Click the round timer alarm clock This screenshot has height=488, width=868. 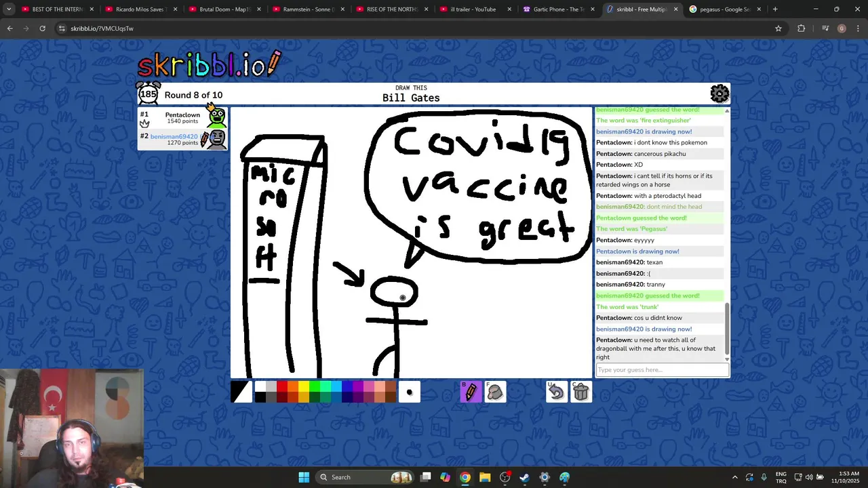point(148,94)
